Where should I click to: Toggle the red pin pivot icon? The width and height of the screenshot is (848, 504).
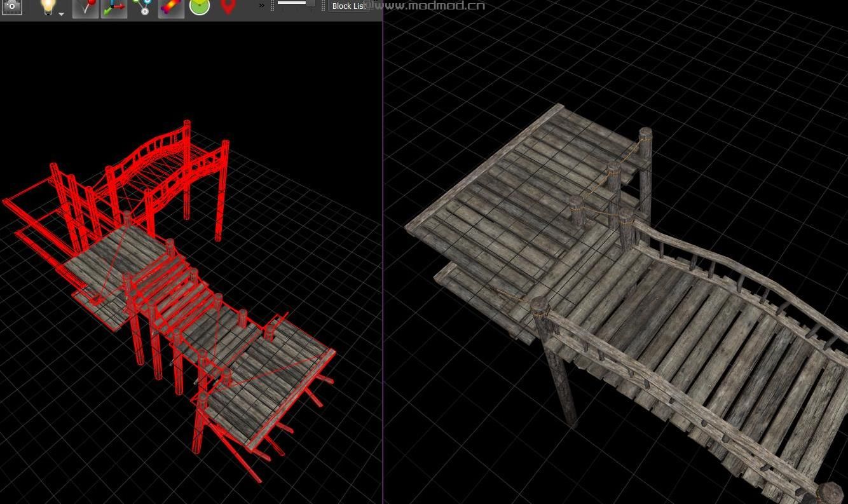click(85, 8)
